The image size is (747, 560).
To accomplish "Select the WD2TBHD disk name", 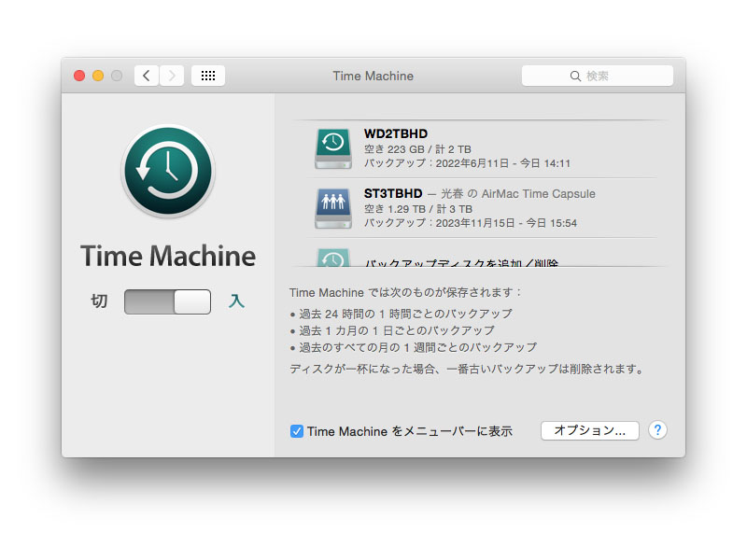I will pos(395,133).
